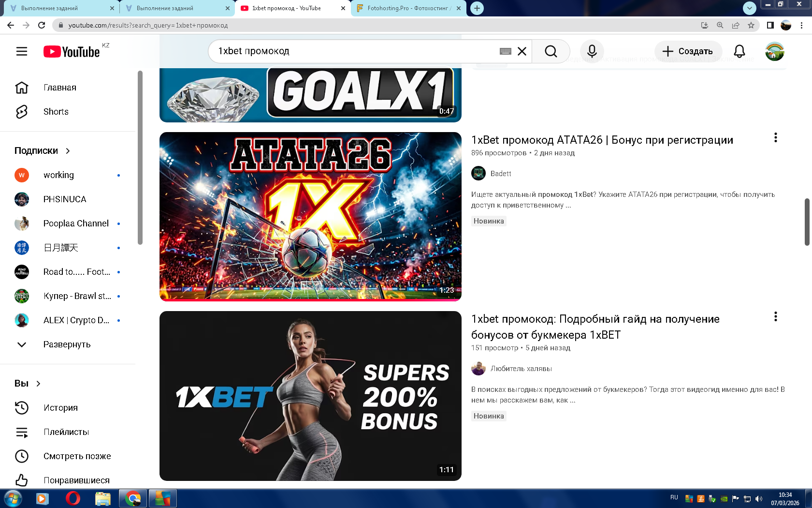Start voice search with the microphone
812x508 pixels.
pyautogui.click(x=592, y=51)
